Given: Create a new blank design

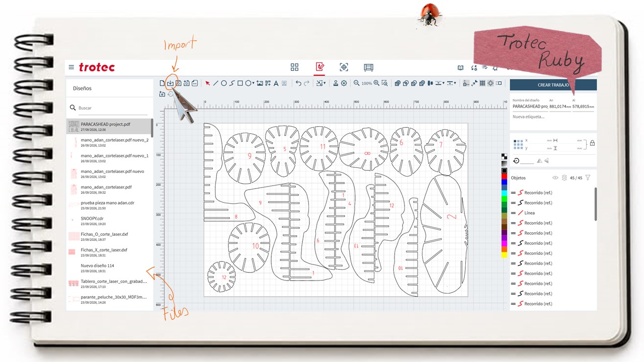Looking at the screenshot, I should click(x=162, y=83).
